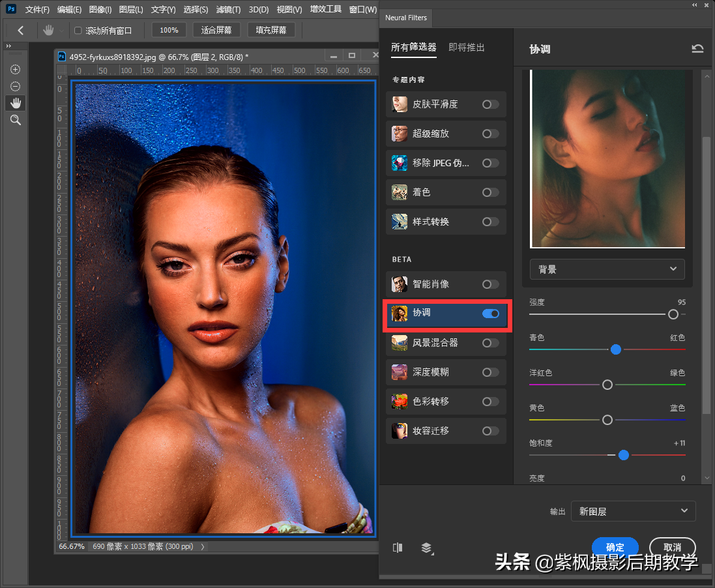Click the back arrow in options bar
The image size is (715, 588).
tap(21, 30)
